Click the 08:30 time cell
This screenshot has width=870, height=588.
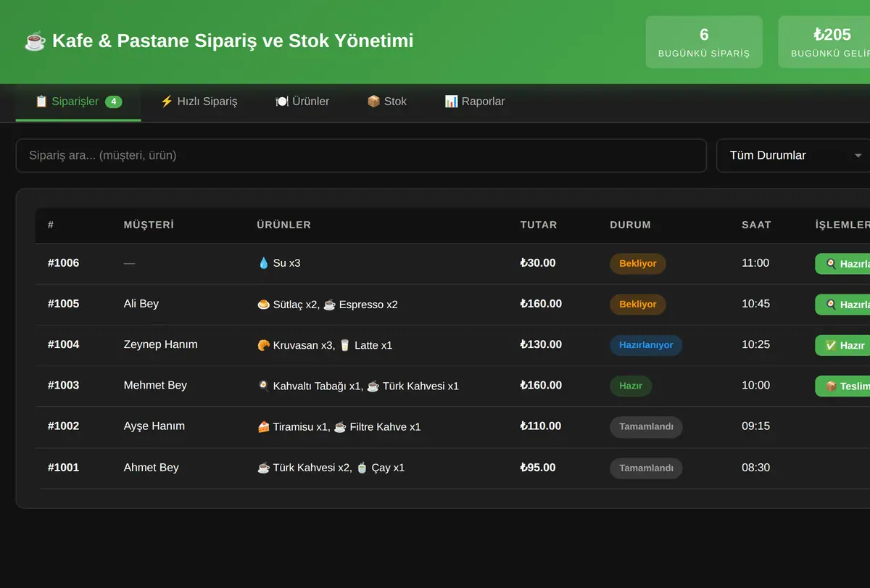(x=755, y=468)
